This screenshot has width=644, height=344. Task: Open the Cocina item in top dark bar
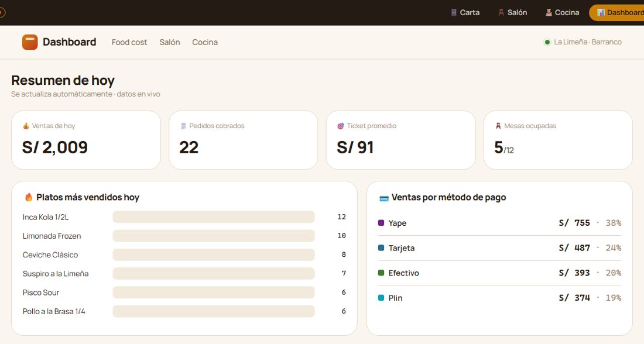[562, 12]
